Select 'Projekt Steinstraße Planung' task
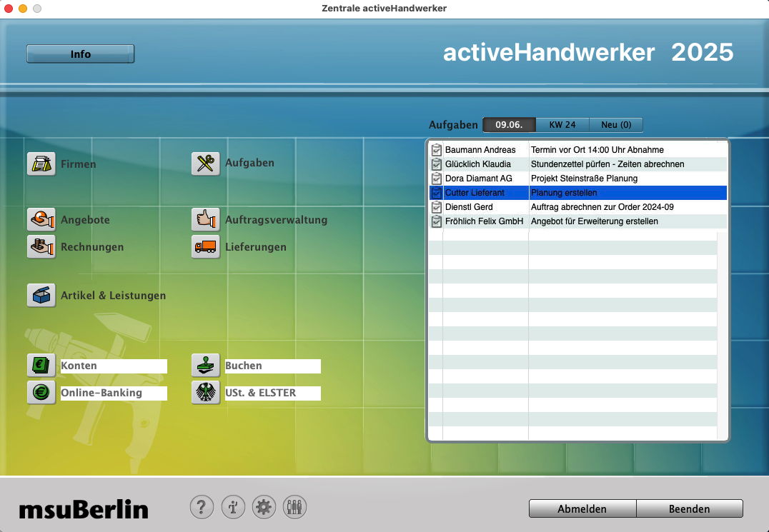Screen dimensions: 769x532 [x=584, y=179]
